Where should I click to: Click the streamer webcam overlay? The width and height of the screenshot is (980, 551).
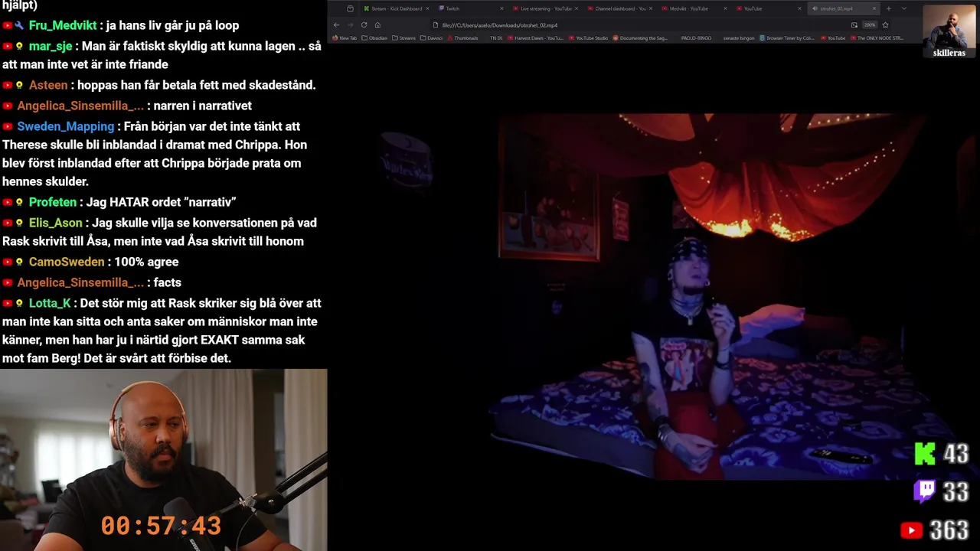pos(163,460)
